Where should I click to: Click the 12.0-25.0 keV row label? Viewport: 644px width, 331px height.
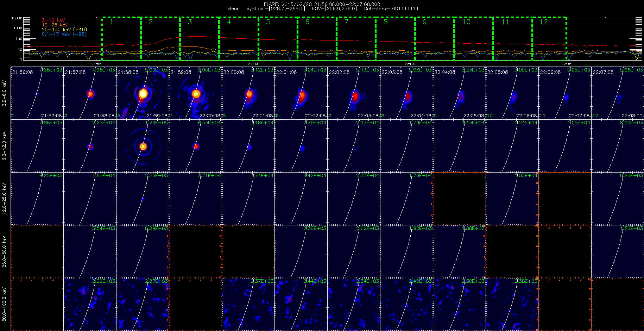(x=4, y=199)
